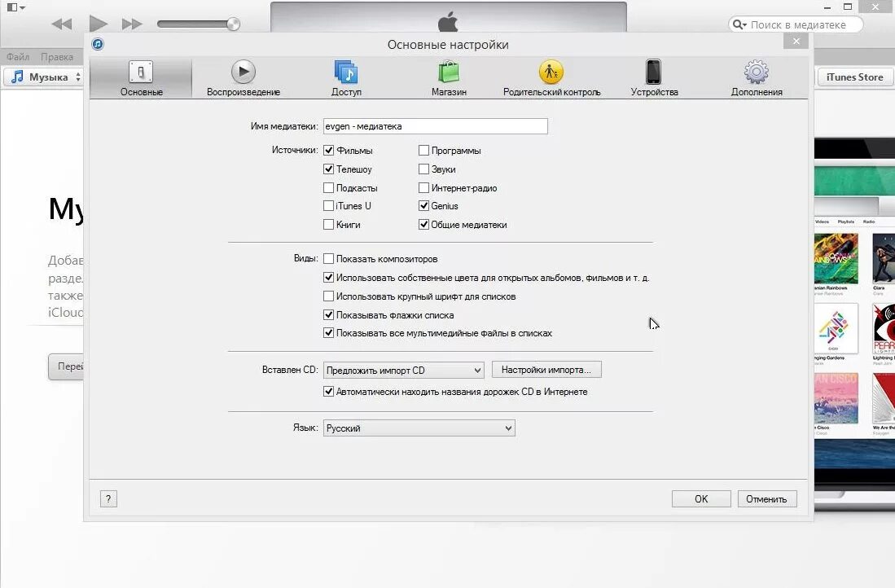
Task: Click the Отменить button
Action: pyautogui.click(x=766, y=499)
